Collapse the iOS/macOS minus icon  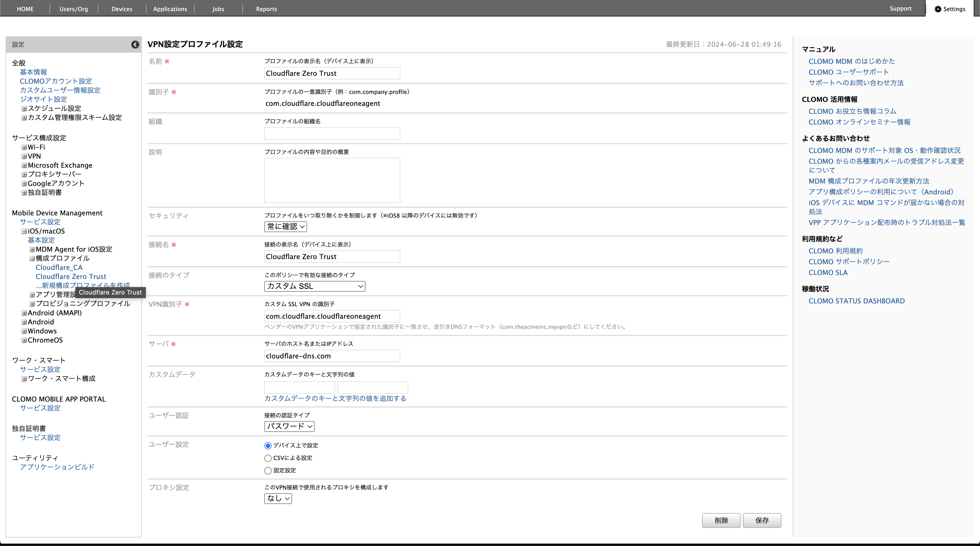(x=24, y=232)
